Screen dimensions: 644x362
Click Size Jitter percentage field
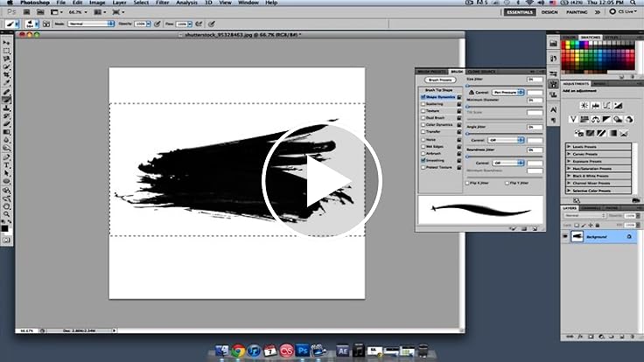[535, 80]
